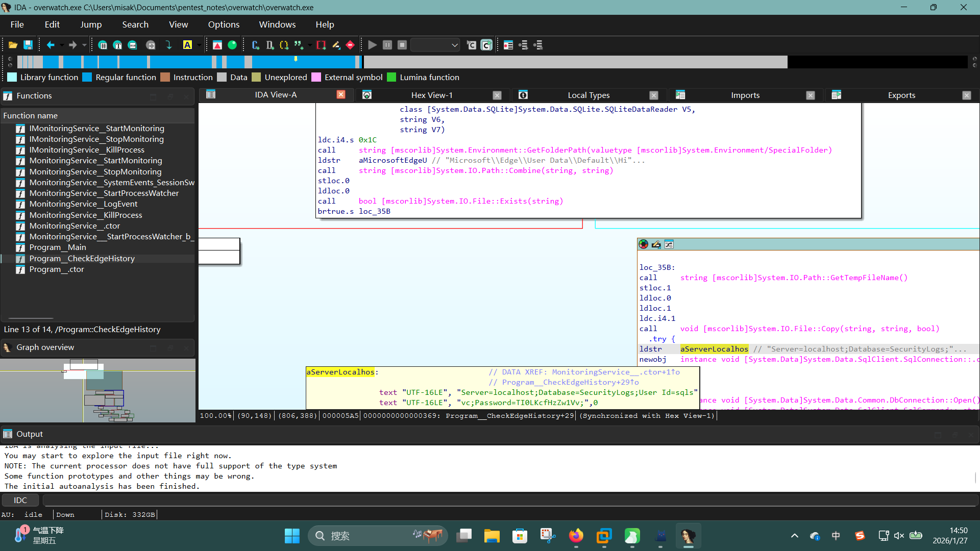Switch to the Hex View-1 tab
Image resolution: width=980 pixels, height=551 pixels.
(431, 95)
